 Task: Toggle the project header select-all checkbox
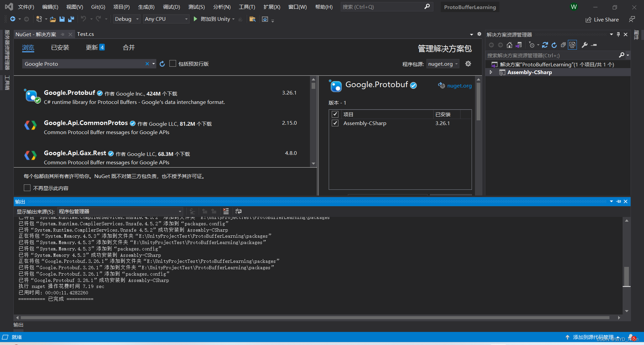point(335,114)
